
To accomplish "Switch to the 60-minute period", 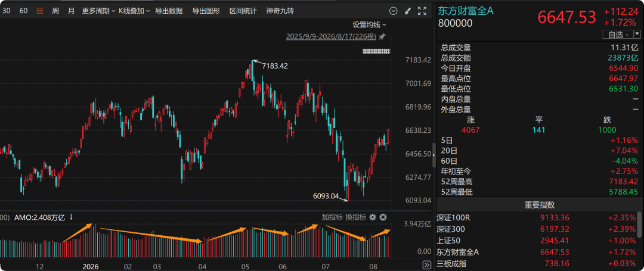I will click(x=23, y=11).
